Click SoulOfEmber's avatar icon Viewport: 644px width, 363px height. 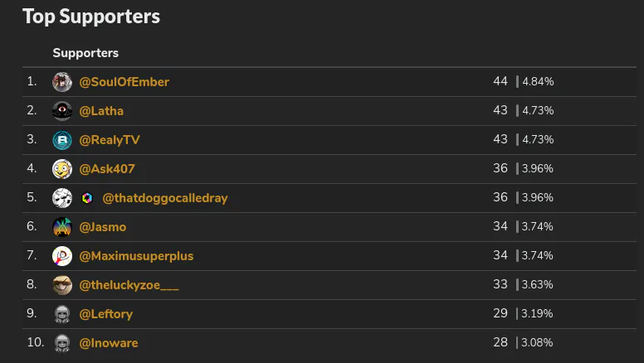(x=62, y=82)
